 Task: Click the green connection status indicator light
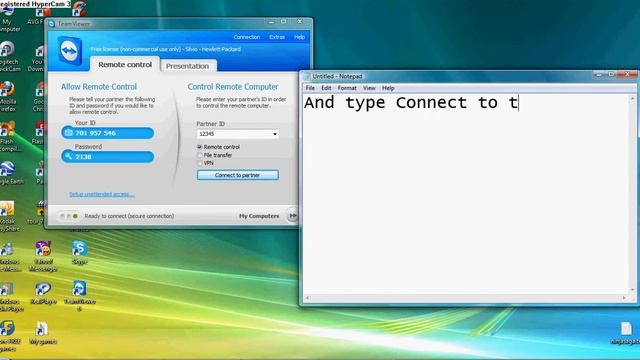tap(75, 216)
